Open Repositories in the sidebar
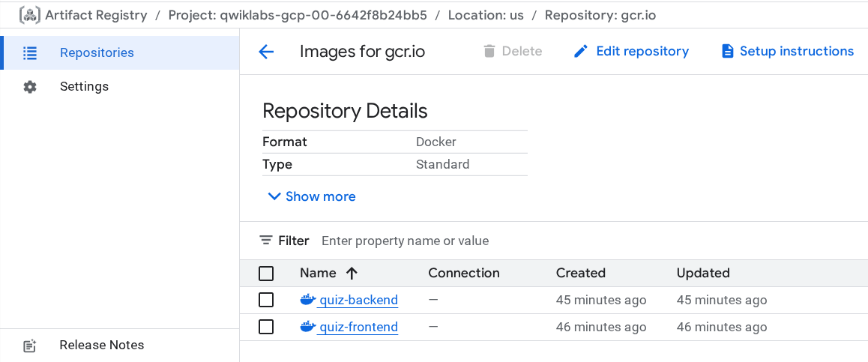 pos(120,53)
